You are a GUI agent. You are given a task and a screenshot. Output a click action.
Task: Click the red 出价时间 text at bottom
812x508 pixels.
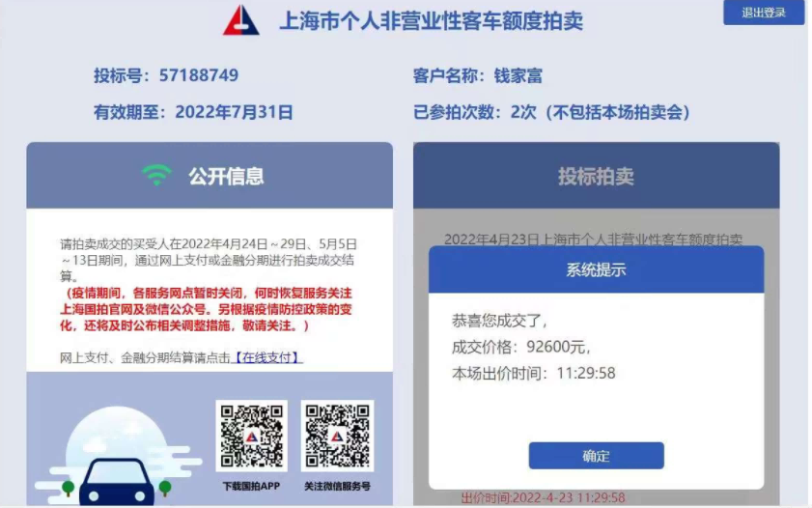(544, 497)
